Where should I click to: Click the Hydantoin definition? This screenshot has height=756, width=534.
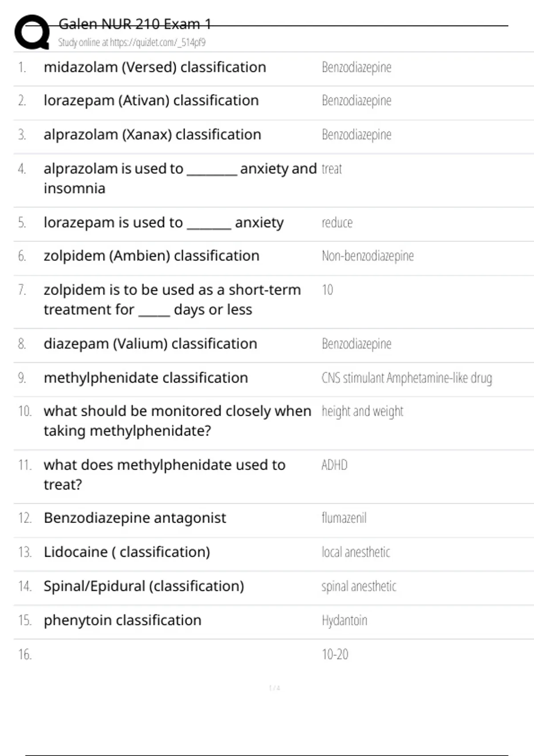[344, 620]
